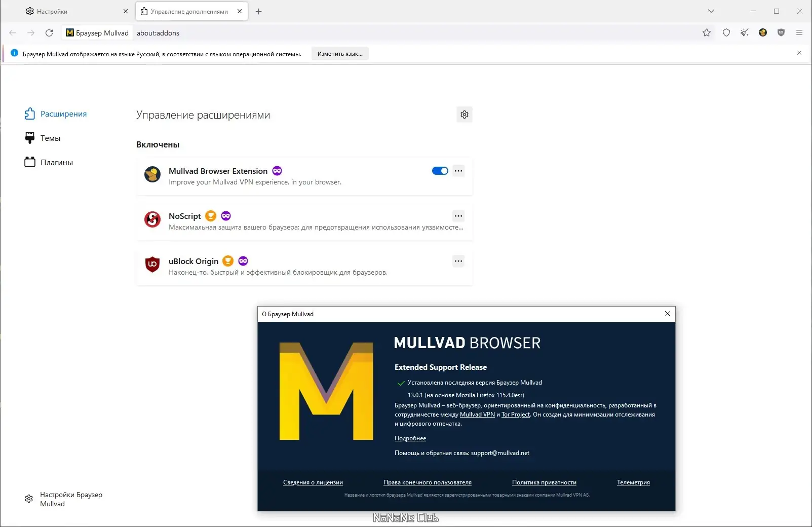Open the Tor Project link
812x527 pixels.
(x=516, y=415)
